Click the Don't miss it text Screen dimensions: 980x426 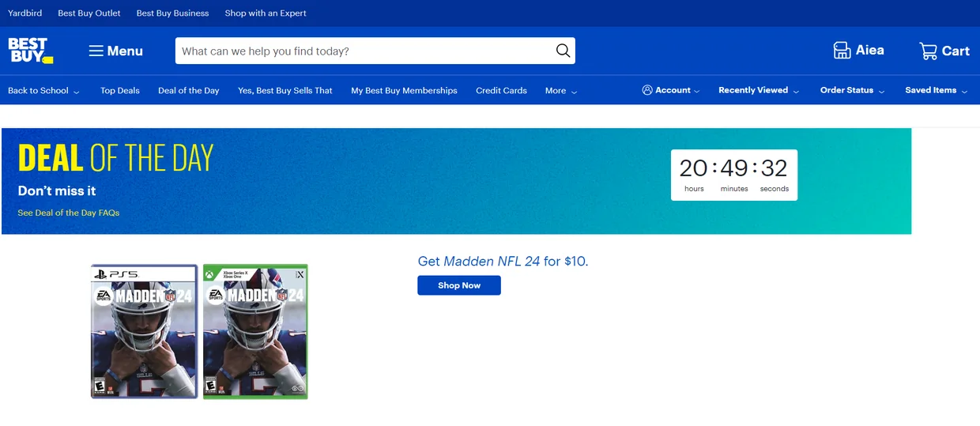[57, 190]
